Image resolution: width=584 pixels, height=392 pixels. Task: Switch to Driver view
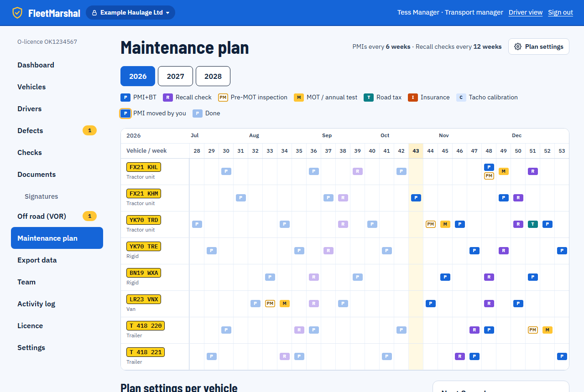pyautogui.click(x=526, y=12)
